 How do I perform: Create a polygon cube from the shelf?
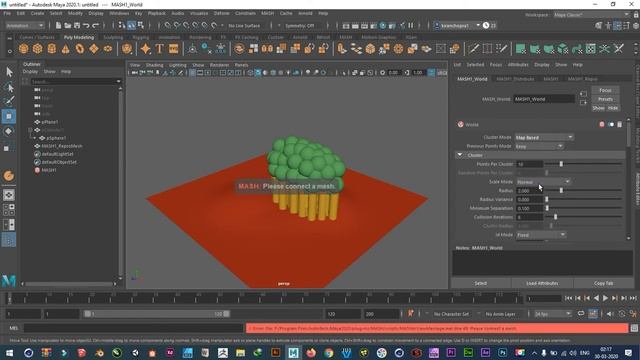38,49
